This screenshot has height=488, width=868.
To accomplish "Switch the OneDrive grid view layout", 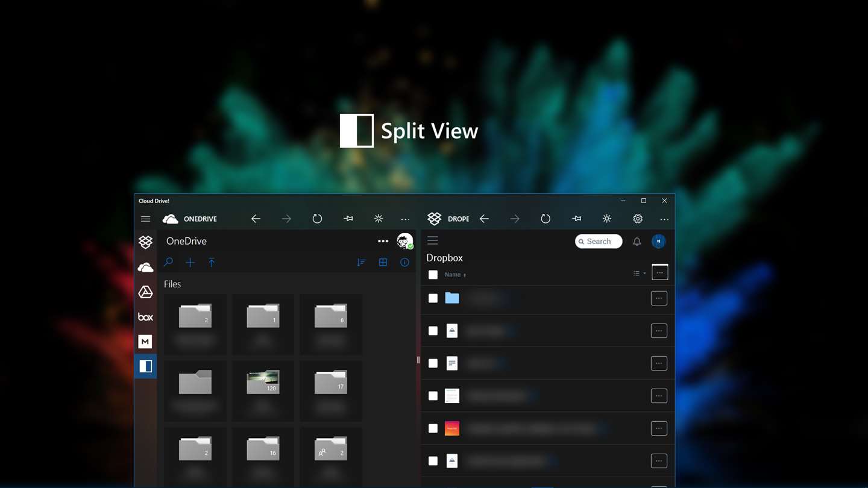I will coord(383,262).
